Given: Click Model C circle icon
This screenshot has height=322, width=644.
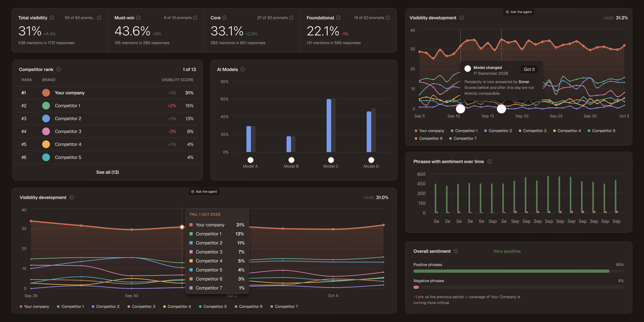Looking at the screenshot, I should tap(331, 160).
